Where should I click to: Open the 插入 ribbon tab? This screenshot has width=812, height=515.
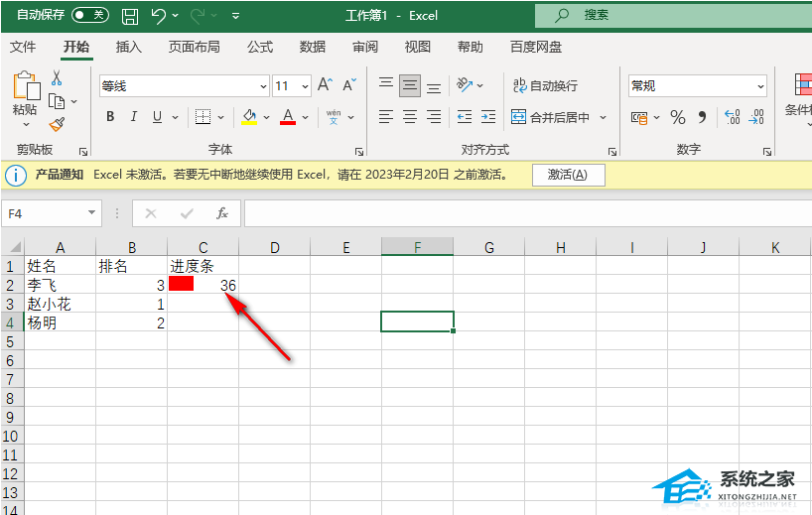click(x=129, y=47)
